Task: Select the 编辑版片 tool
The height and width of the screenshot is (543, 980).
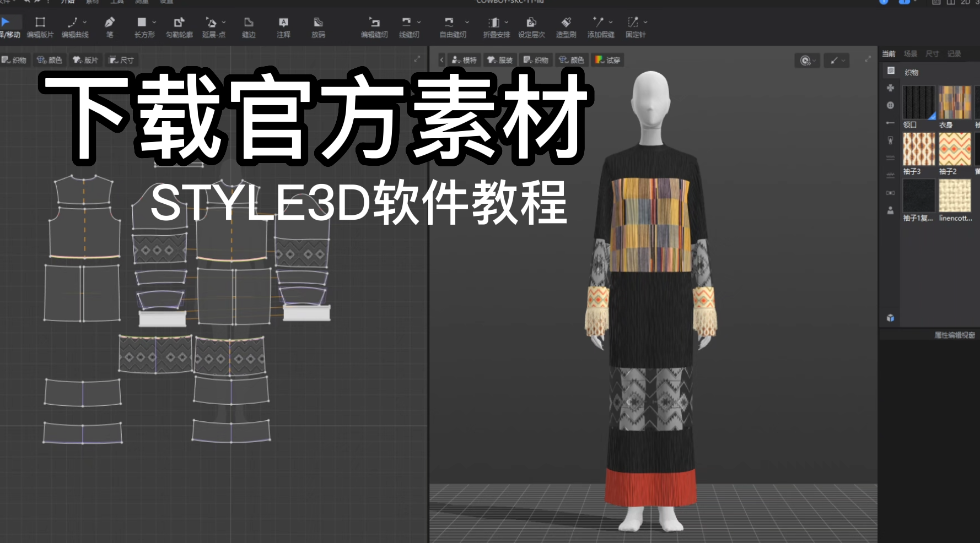Action: pyautogui.click(x=40, y=27)
